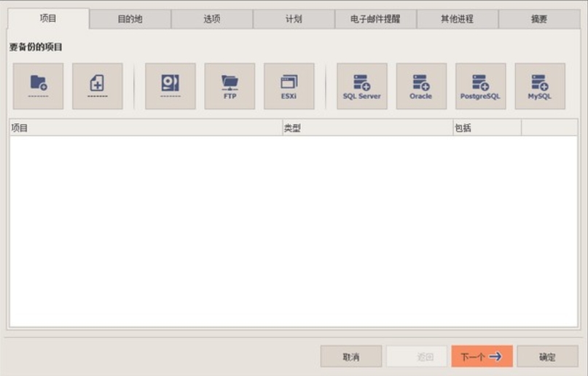Screen dimensions: 588x376
Task: Open the 选项 tab
Action: pyautogui.click(x=212, y=19)
